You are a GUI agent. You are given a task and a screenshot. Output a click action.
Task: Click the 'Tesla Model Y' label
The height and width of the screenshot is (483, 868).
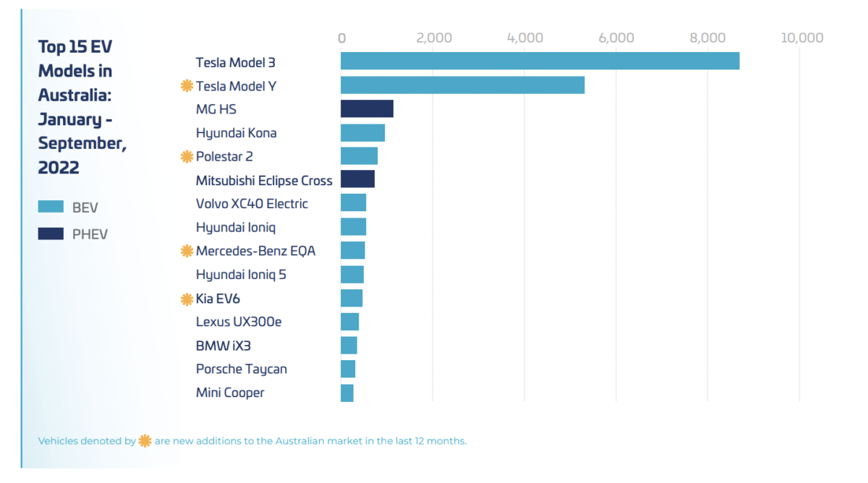[236, 86]
